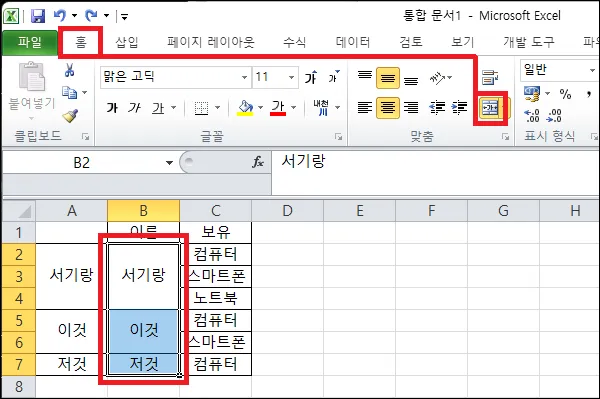Open the font dialog launcher in 글꼴 group
The height and width of the screenshot is (399, 600).
(338, 137)
